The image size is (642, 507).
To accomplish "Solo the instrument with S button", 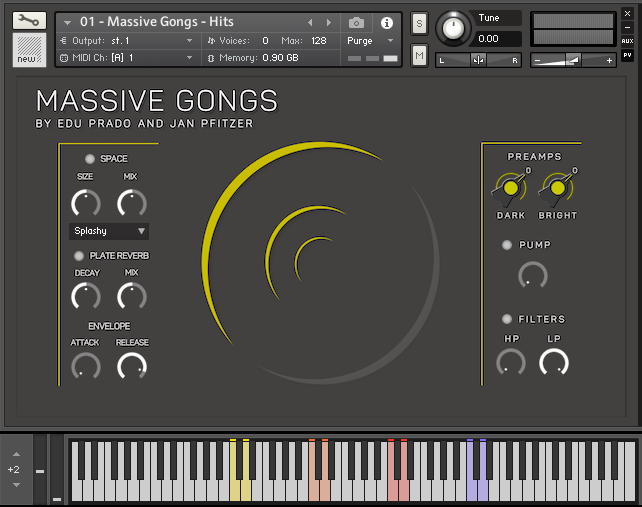I will (x=419, y=23).
